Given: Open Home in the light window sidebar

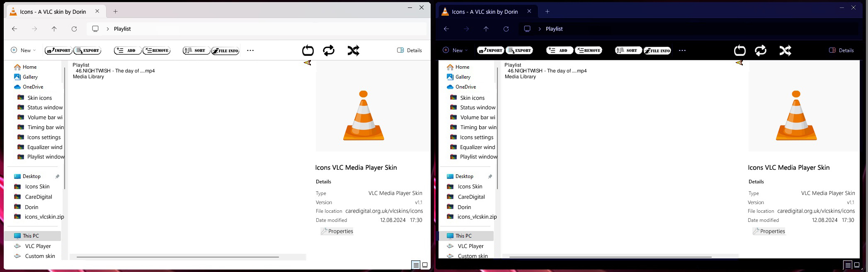Looking at the screenshot, I should point(25,67).
